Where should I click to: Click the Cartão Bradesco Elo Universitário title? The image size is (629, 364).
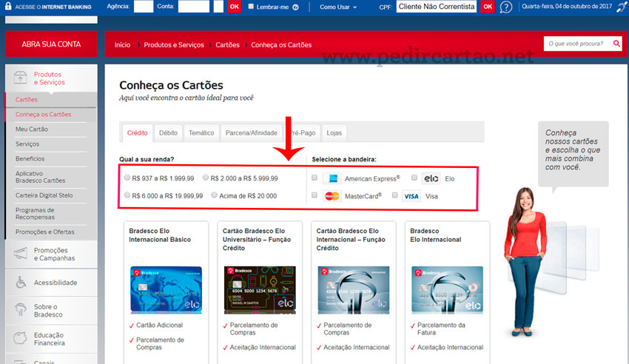point(257,239)
